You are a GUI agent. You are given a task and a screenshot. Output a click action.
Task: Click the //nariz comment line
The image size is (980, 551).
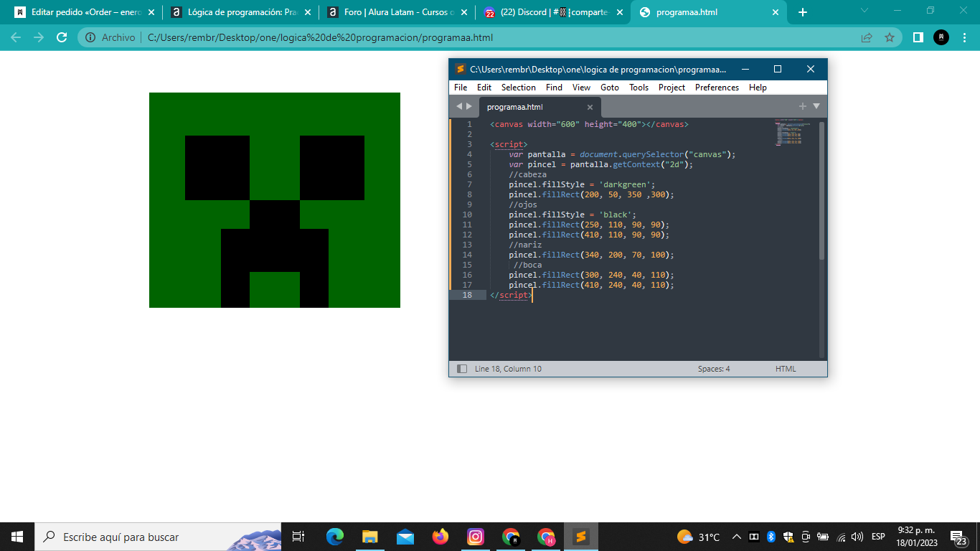(x=525, y=245)
